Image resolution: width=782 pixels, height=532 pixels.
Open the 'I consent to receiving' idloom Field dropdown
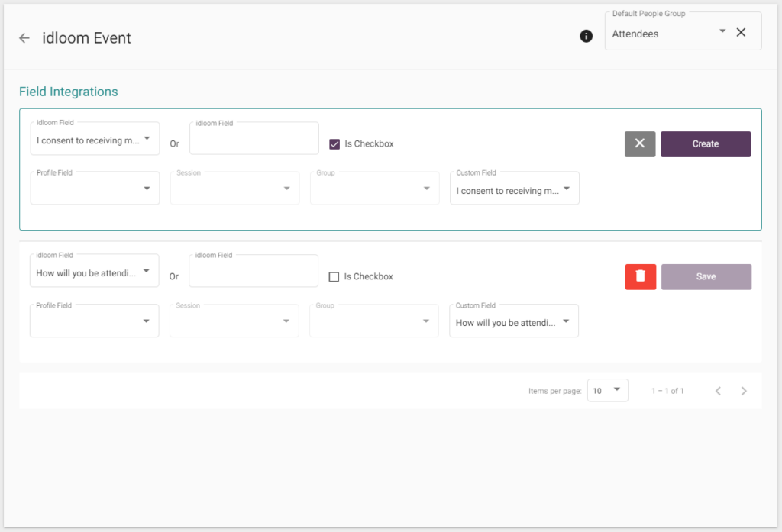[x=95, y=140]
